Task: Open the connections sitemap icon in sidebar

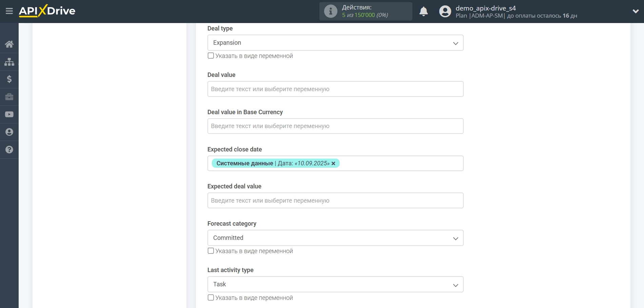Action: (9, 62)
